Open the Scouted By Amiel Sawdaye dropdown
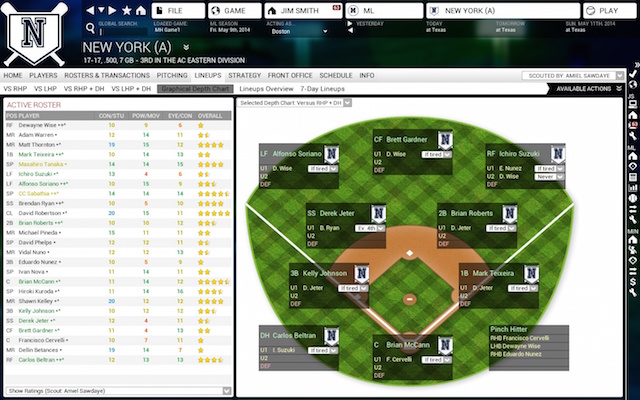The image size is (640, 400). [568, 75]
